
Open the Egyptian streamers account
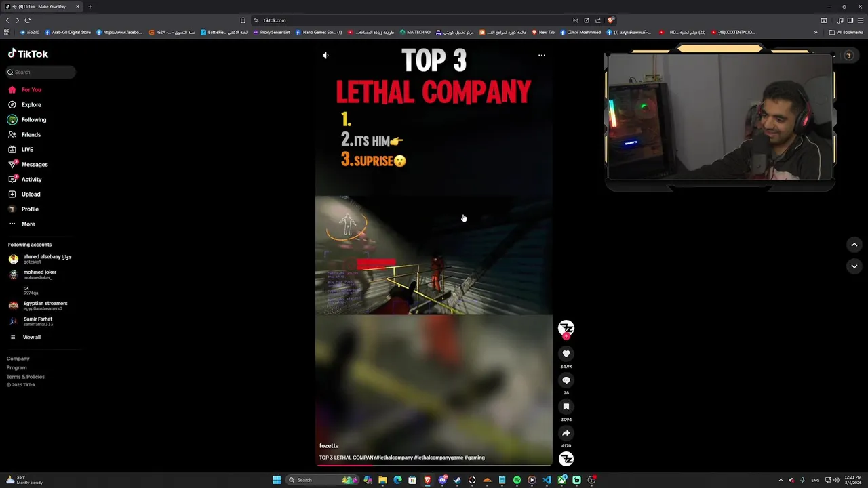[x=39, y=306]
